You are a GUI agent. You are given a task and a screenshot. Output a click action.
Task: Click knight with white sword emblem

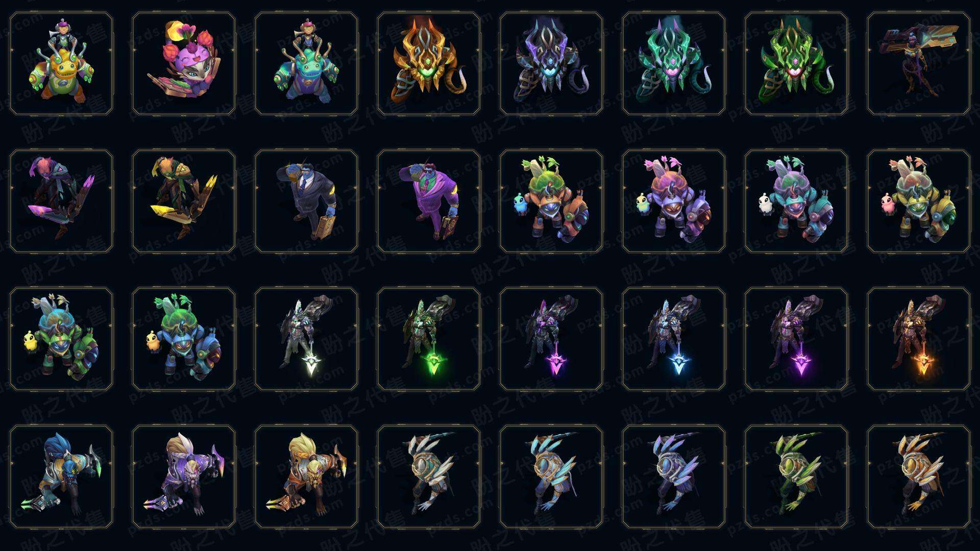pos(306,339)
